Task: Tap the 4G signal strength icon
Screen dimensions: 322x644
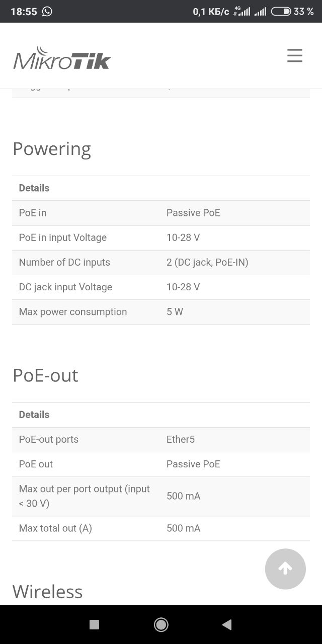Action: click(242, 11)
